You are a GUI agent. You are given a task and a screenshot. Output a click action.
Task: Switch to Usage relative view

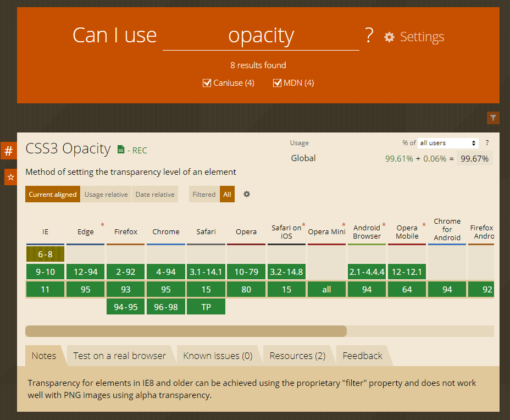click(106, 194)
